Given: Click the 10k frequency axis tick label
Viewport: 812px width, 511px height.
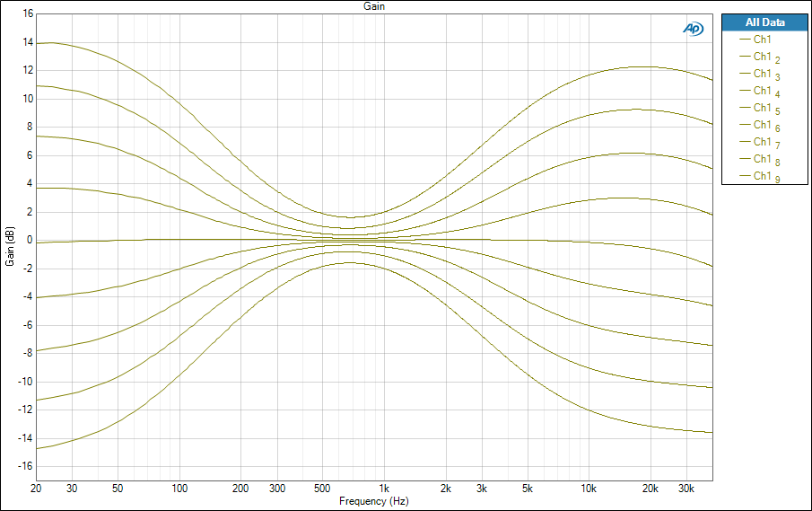Looking at the screenshot, I should [589, 489].
